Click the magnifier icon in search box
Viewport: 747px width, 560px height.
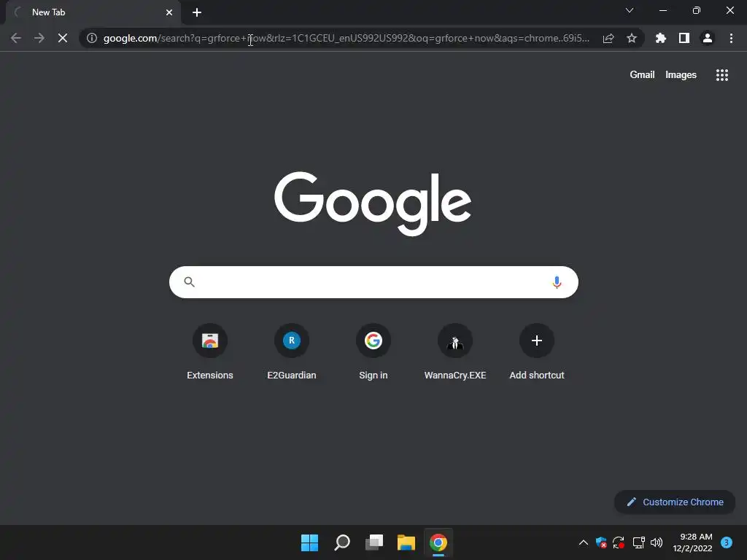tap(189, 282)
